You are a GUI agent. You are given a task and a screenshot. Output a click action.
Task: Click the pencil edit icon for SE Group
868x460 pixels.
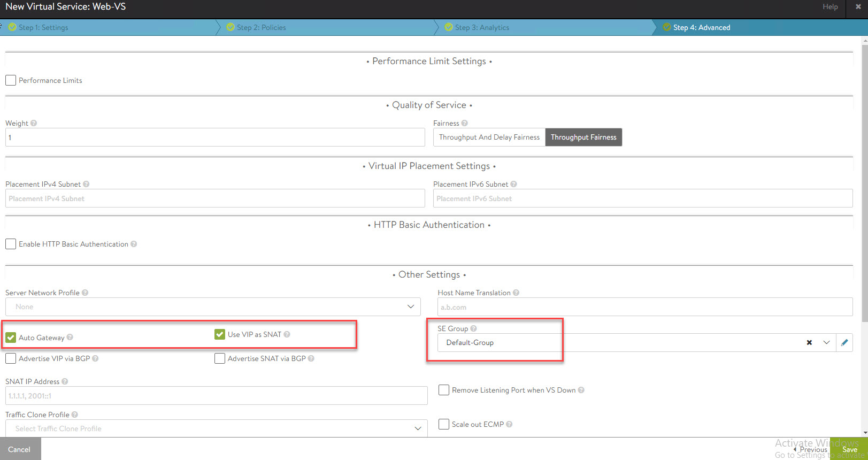[x=844, y=343]
